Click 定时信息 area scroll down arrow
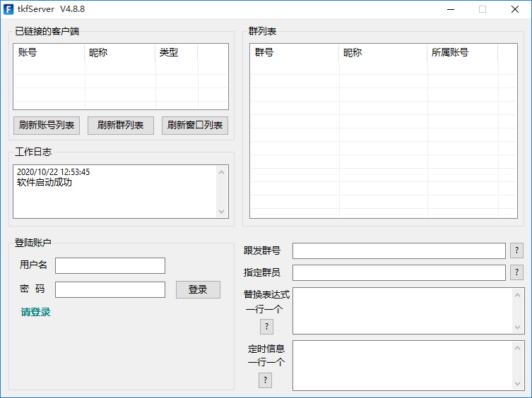 click(x=517, y=383)
